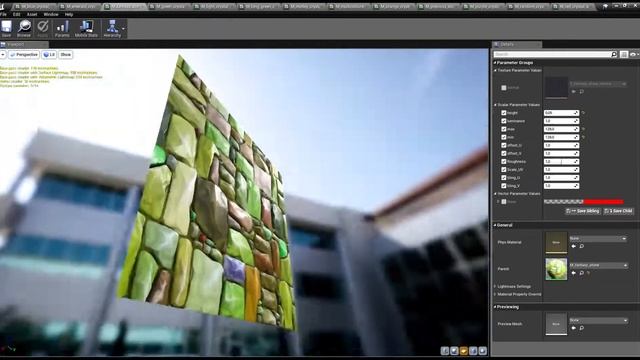Click the search magnifier in Details

(613, 54)
